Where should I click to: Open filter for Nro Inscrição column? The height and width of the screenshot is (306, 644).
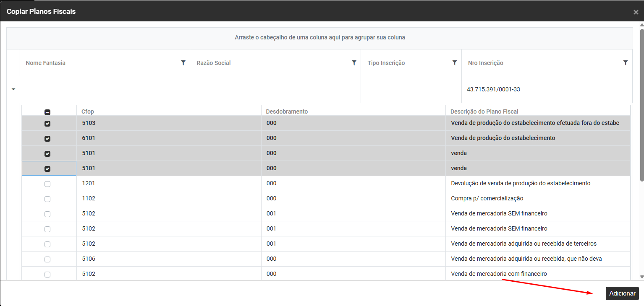[x=625, y=63]
